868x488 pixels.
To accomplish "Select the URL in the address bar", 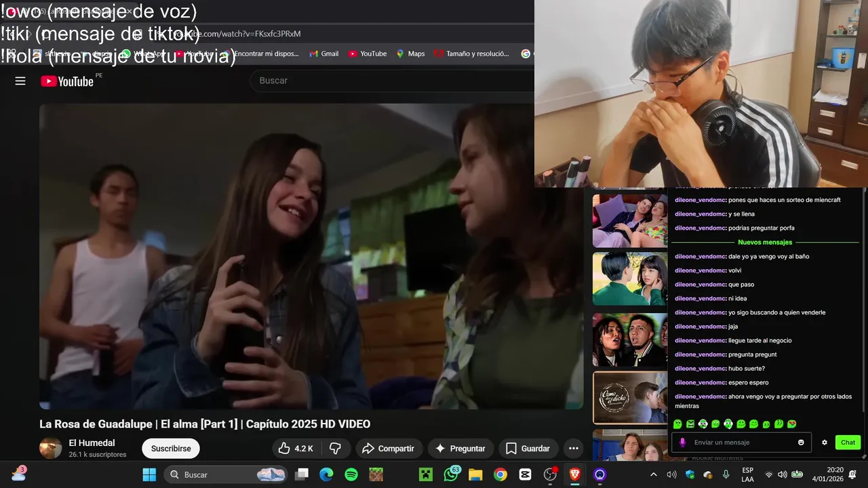I will [x=237, y=34].
